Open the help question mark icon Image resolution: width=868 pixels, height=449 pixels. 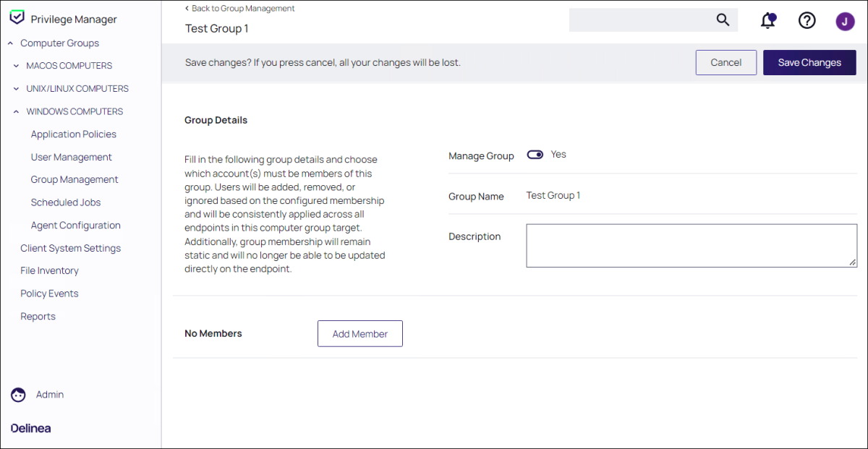point(807,20)
